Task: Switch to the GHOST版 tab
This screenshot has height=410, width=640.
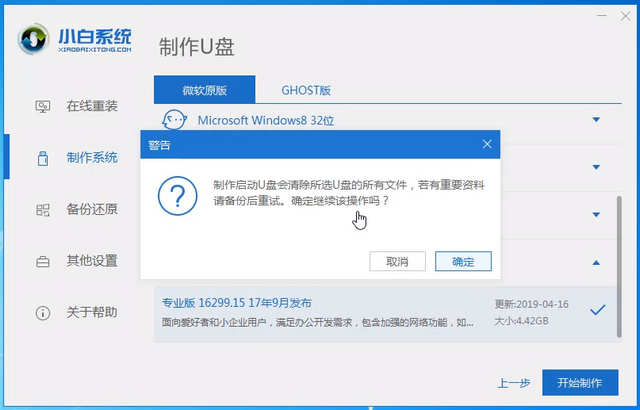Action: pos(307,89)
